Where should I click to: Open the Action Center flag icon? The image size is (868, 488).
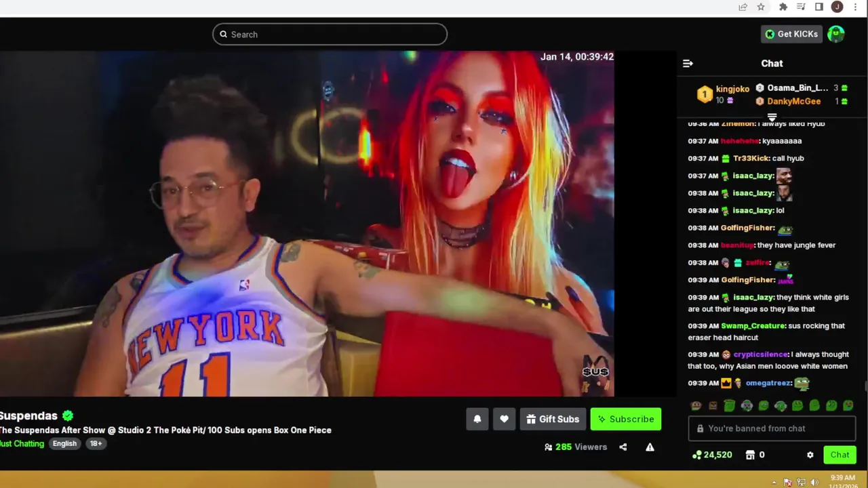pos(787,483)
